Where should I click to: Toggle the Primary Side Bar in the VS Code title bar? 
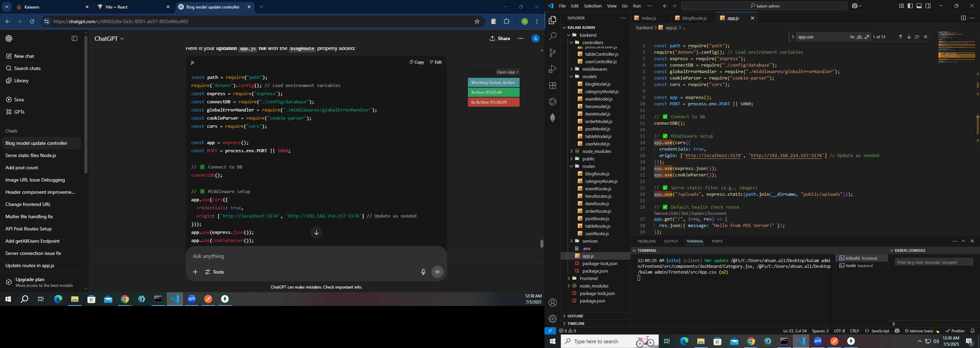point(910,6)
